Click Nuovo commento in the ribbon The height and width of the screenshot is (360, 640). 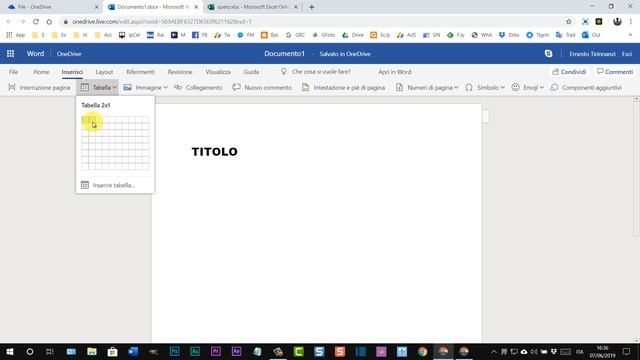262,87
